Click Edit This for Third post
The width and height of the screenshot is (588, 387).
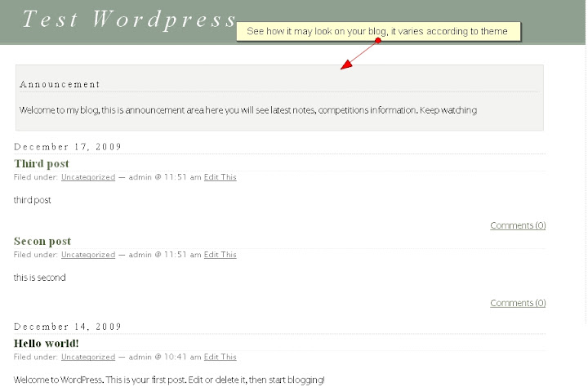pos(220,177)
